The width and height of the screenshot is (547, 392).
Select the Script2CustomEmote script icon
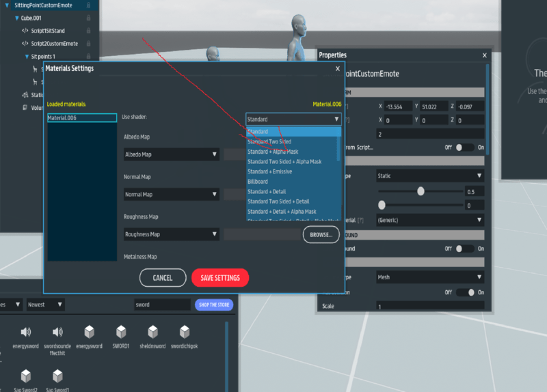(x=25, y=43)
